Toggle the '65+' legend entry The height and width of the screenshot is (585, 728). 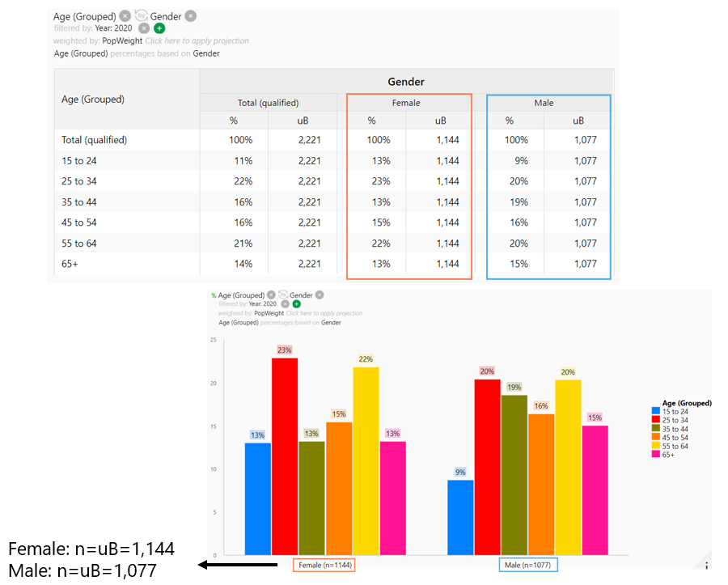click(x=668, y=453)
